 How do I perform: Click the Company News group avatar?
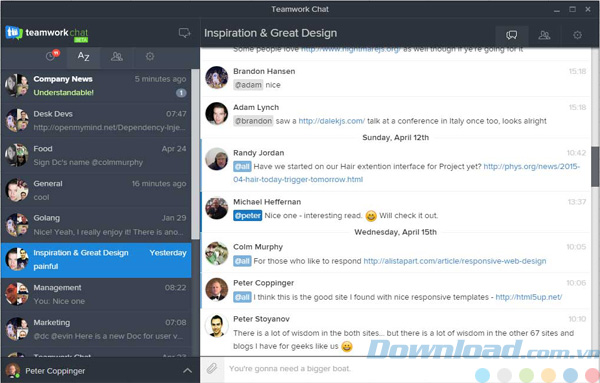[x=17, y=86]
